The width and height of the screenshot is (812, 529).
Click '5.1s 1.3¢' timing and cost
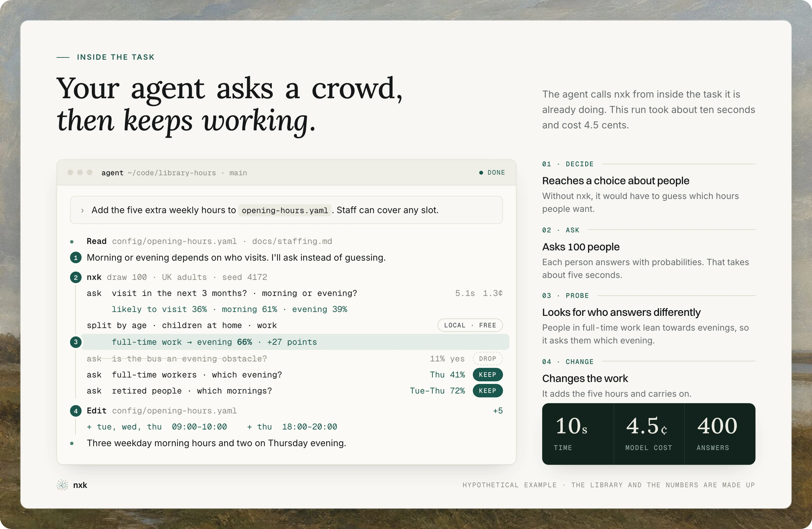pyautogui.click(x=479, y=293)
